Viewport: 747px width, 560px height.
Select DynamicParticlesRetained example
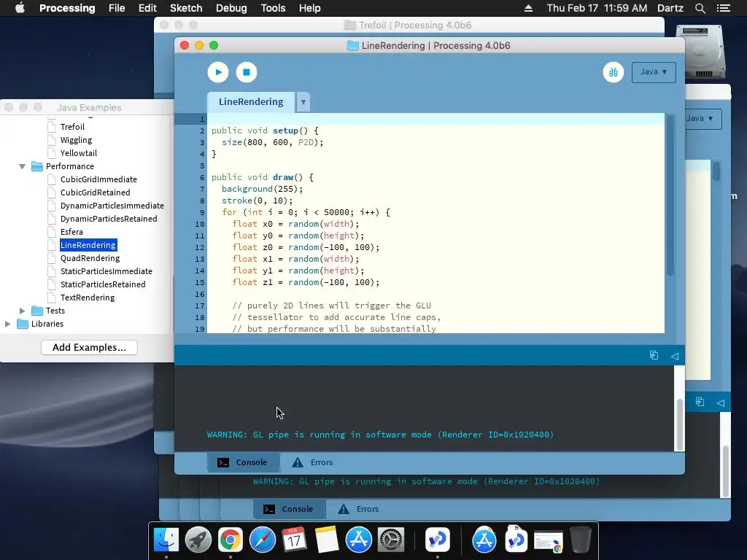pos(109,219)
